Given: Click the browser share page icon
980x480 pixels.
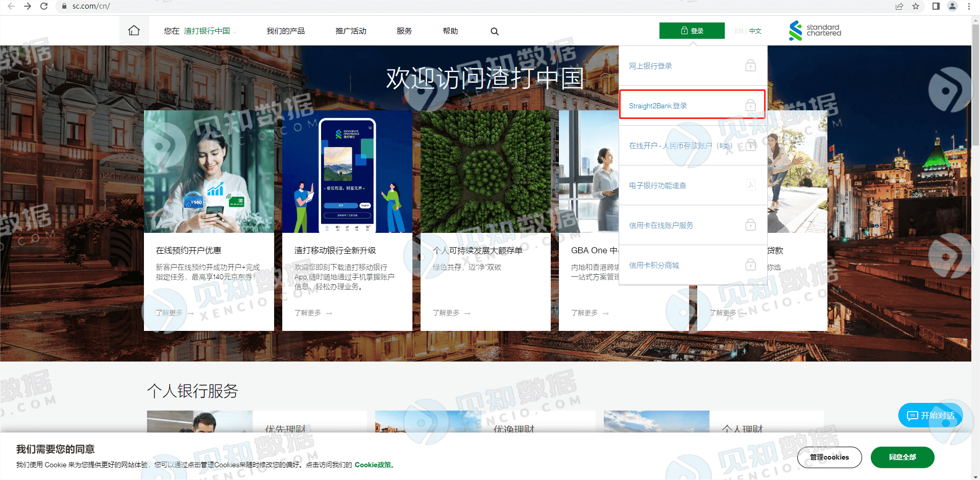Looking at the screenshot, I should [899, 6].
